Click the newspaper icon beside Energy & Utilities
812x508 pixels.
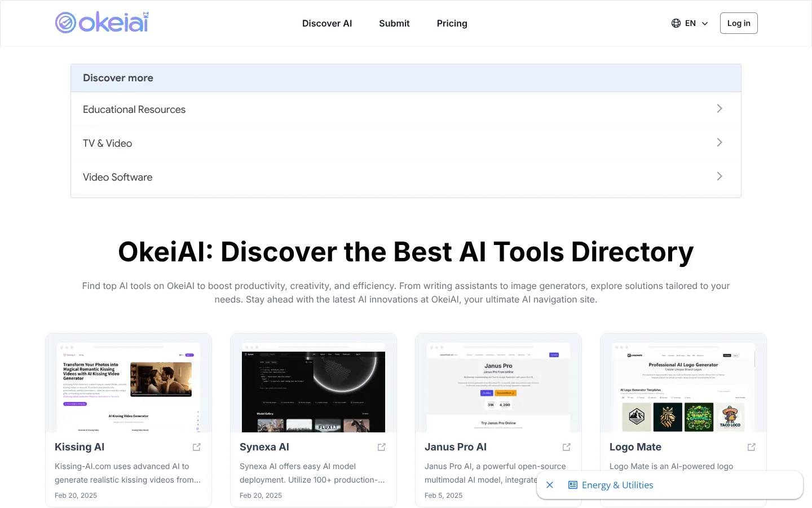573,485
